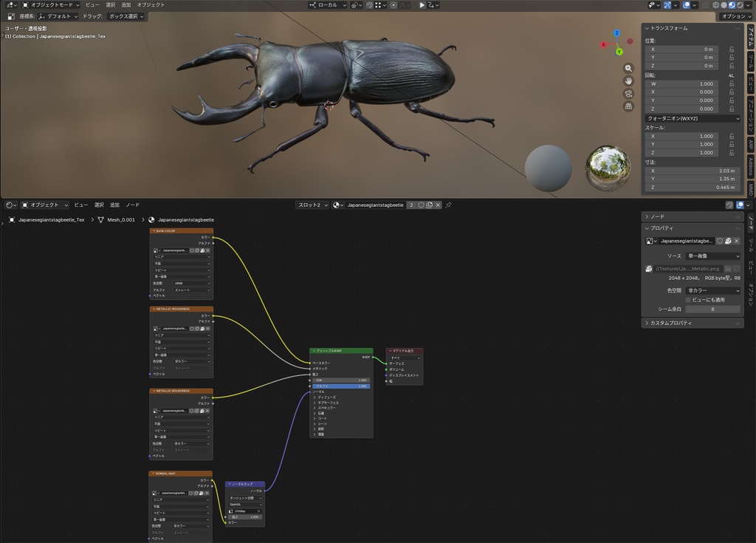Open 色空間 非カラー dropdown
This screenshot has height=543, width=756.
712,290
